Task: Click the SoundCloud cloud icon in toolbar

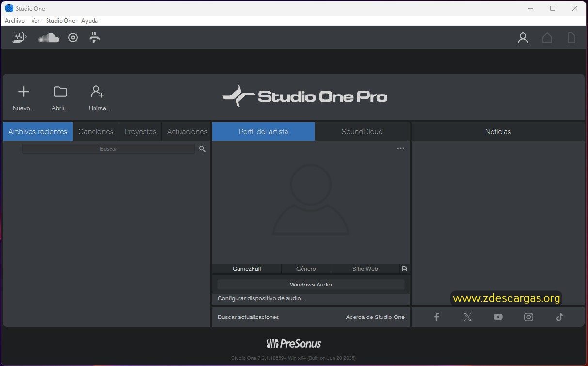Action: point(48,38)
